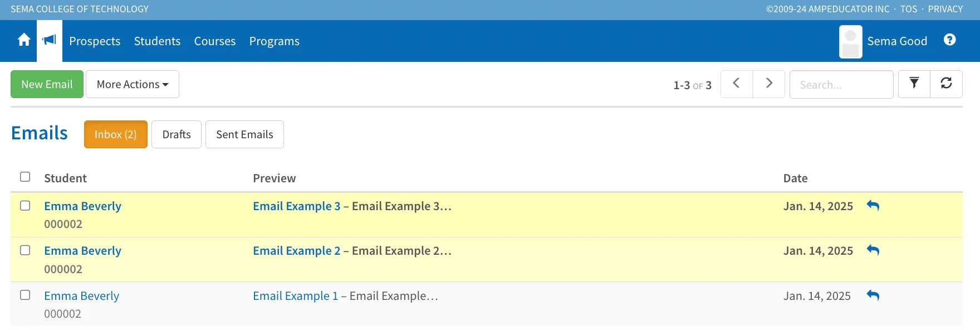Check the Email Example 3 row checkbox

(25, 206)
